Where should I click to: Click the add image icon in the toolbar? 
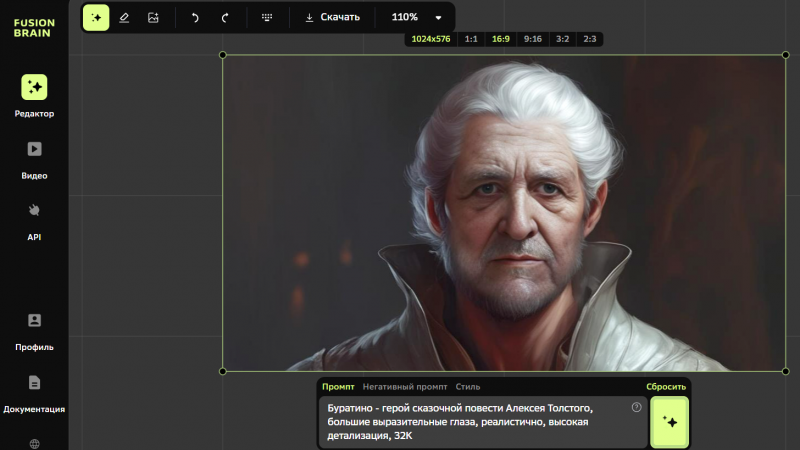[153, 17]
